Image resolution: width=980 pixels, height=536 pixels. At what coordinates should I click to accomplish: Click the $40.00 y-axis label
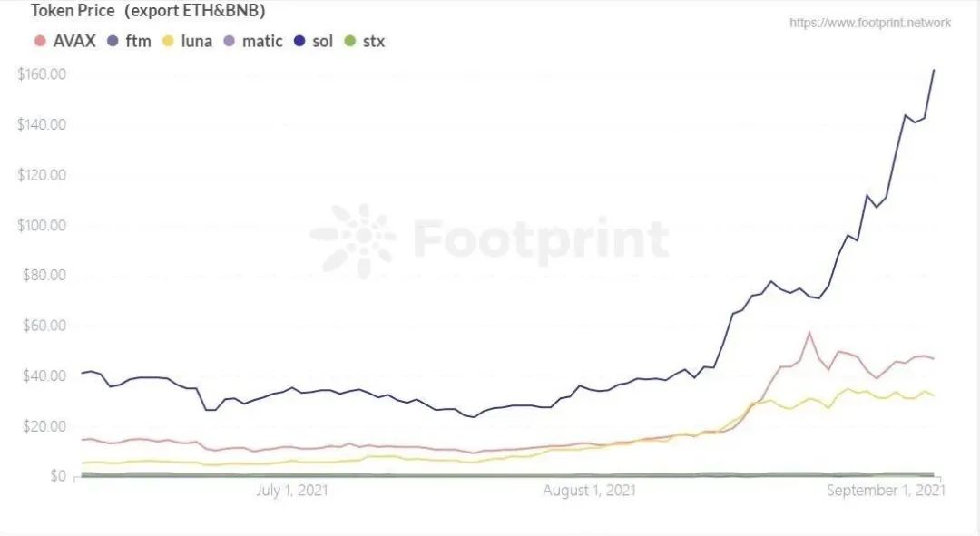pos(44,375)
